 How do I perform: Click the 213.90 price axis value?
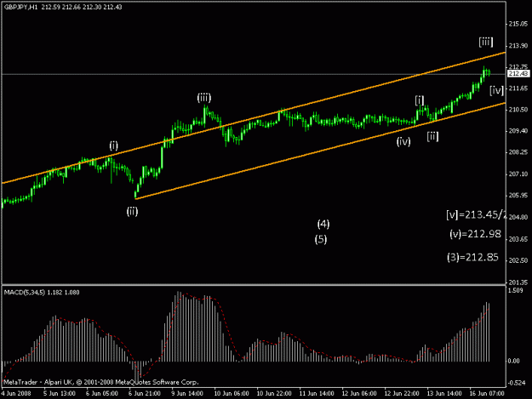click(x=518, y=45)
